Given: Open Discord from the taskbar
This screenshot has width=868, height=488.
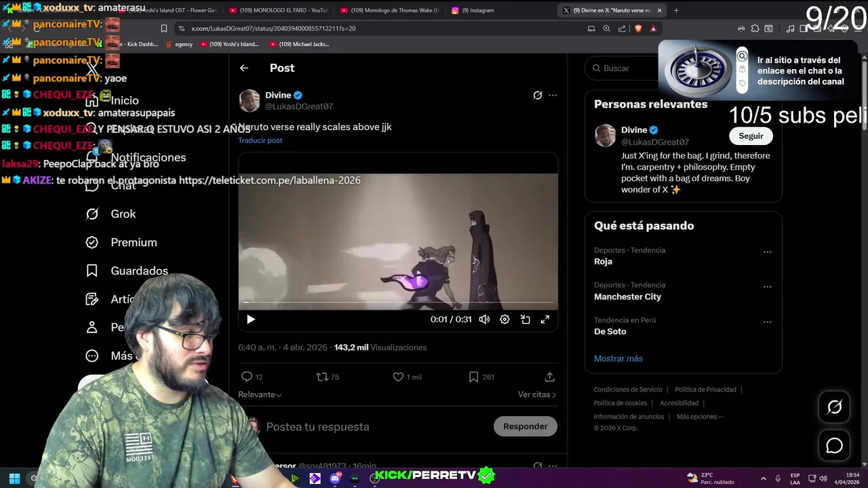Looking at the screenshot, I should (x=335, y=479).
